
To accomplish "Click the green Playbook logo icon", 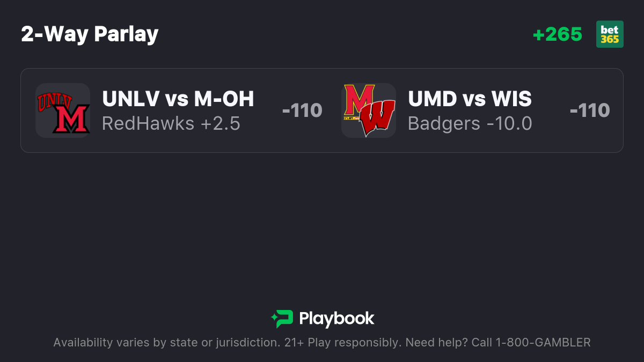I will click(x=282, y=319).
